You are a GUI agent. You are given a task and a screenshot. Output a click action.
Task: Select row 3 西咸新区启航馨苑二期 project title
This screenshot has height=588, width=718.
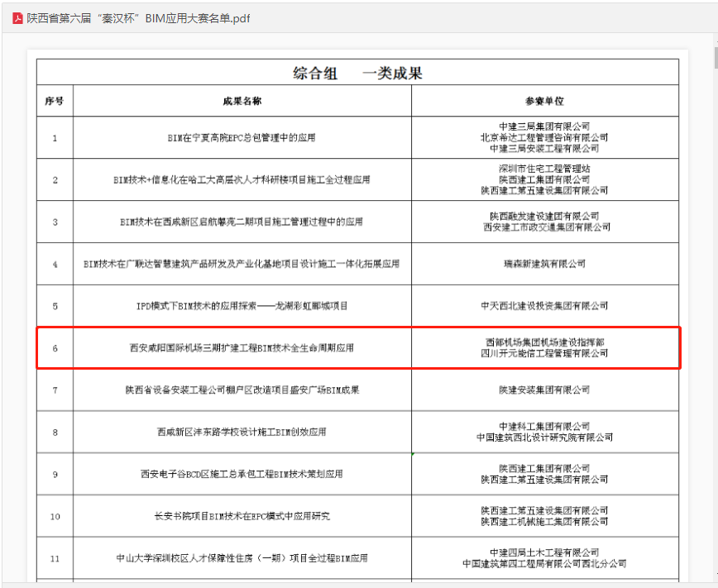click(242, 222)
